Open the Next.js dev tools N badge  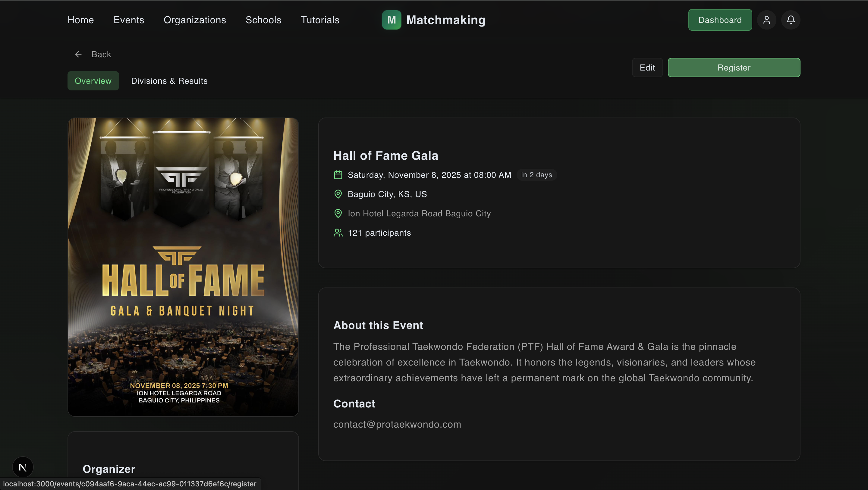(23, 467)
